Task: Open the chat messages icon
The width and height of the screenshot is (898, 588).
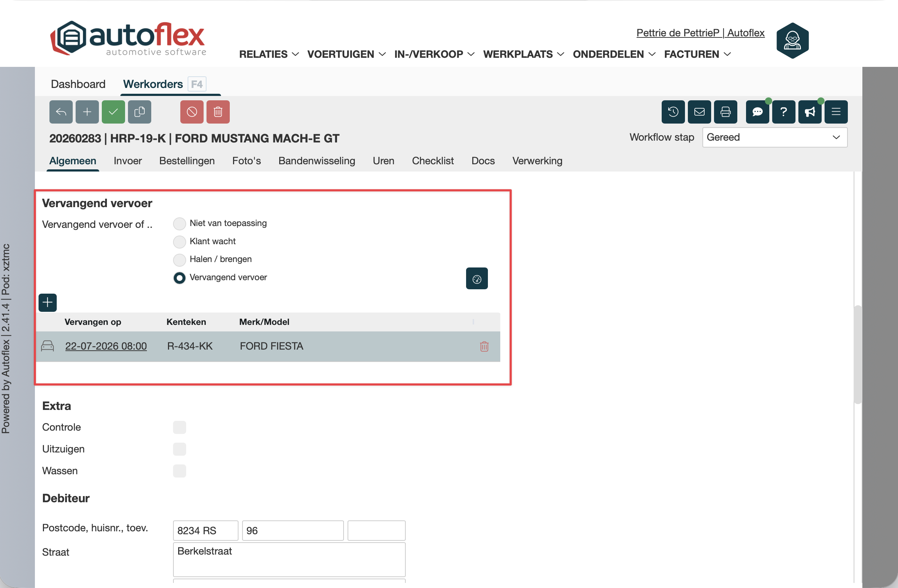Action: [758, 112]
